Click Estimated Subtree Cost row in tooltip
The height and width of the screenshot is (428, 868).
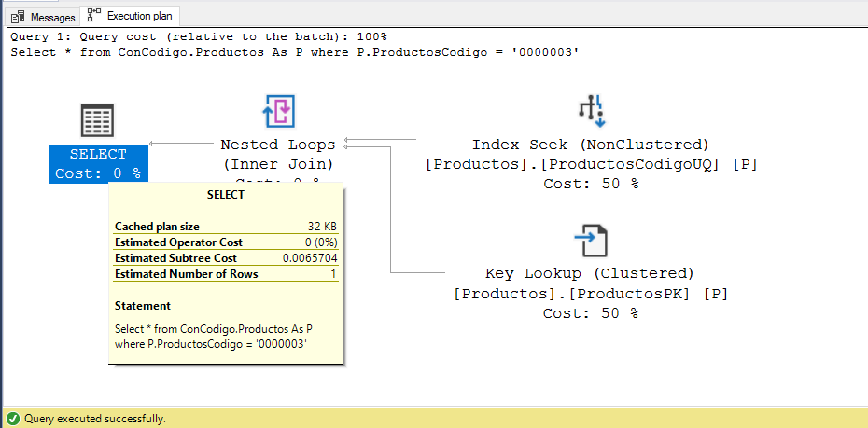225,258
